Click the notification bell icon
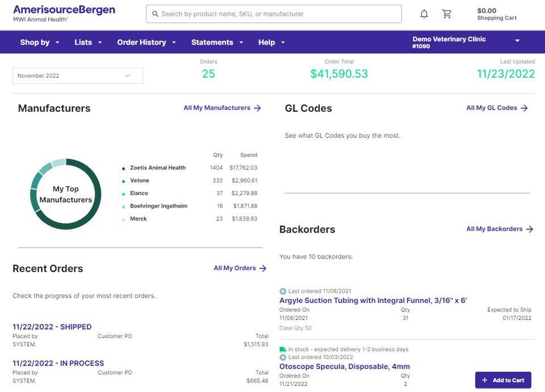Viewport: 545px width, 392px height. (424, 14)
